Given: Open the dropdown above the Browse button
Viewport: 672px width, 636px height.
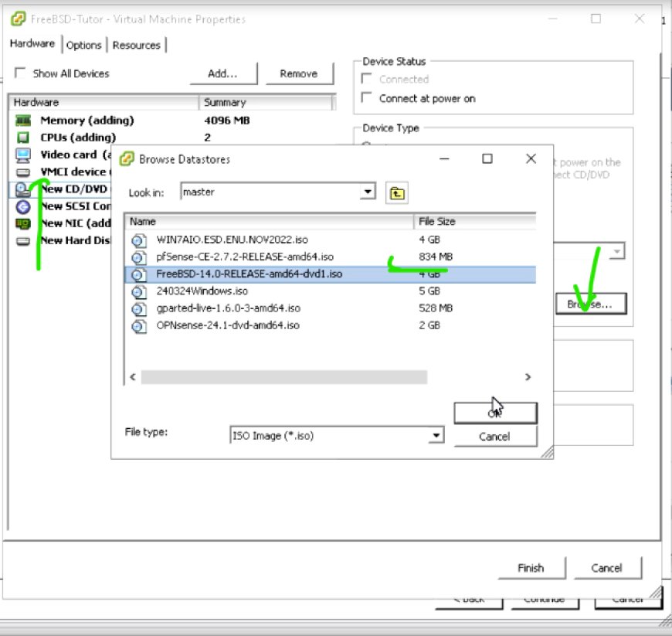Looking at the screenshot, I should click(x=616, y=251).
